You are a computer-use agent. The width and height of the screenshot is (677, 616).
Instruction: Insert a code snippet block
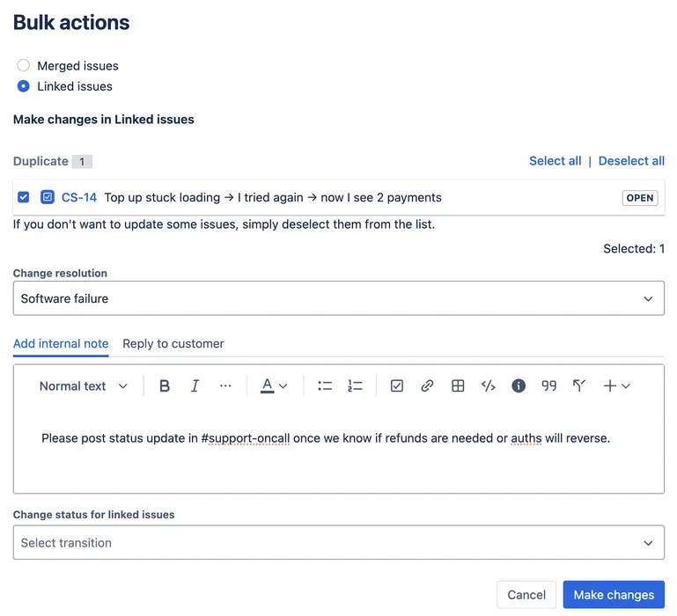(488, 386)
